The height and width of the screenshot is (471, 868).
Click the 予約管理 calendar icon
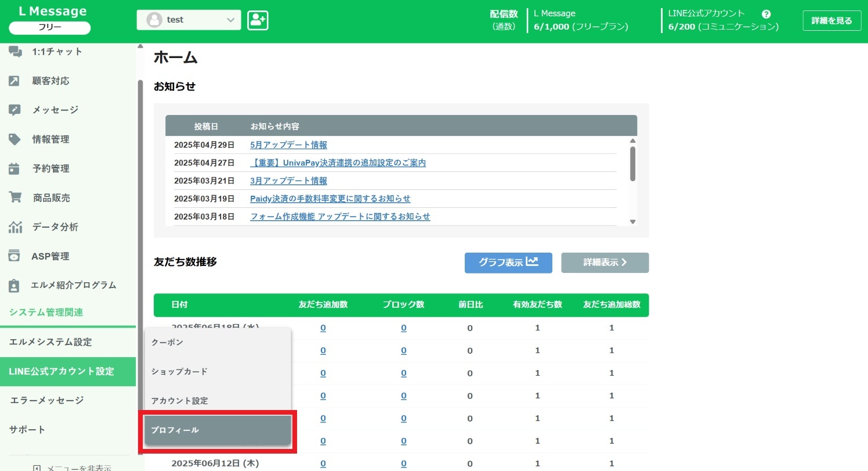click(15, 168)
